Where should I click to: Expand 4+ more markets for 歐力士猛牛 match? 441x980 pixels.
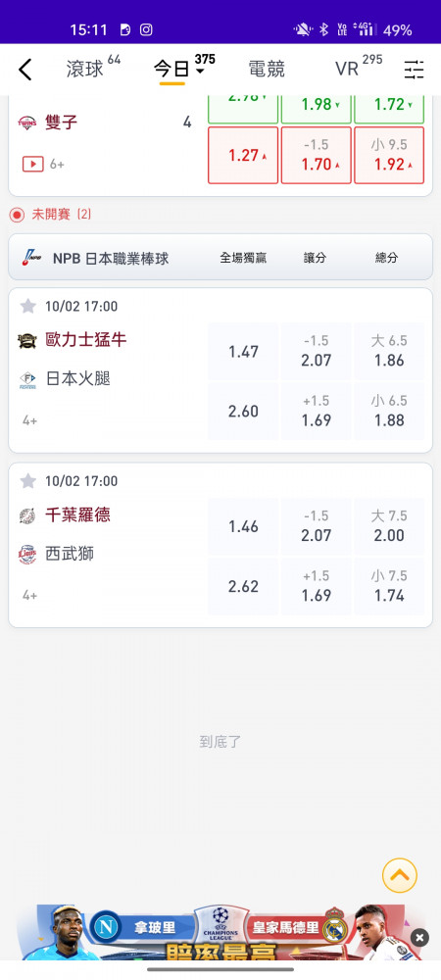click(30, 420)
